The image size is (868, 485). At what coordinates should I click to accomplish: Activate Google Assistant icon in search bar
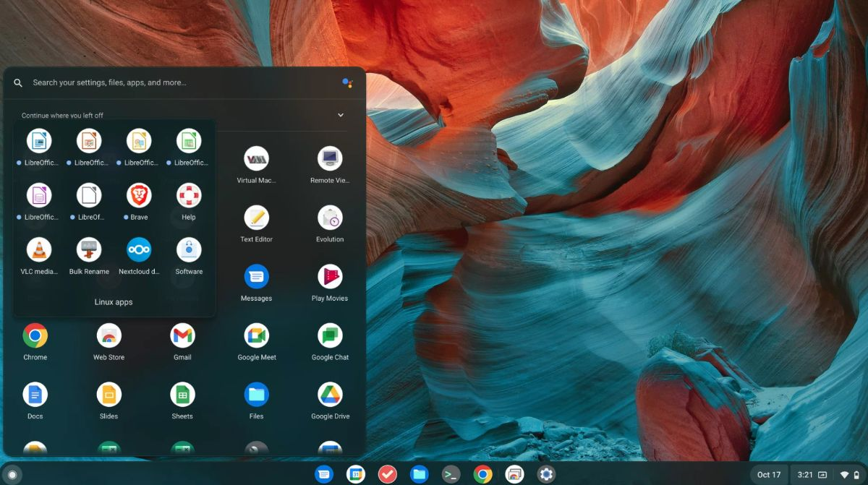(347, 82)
